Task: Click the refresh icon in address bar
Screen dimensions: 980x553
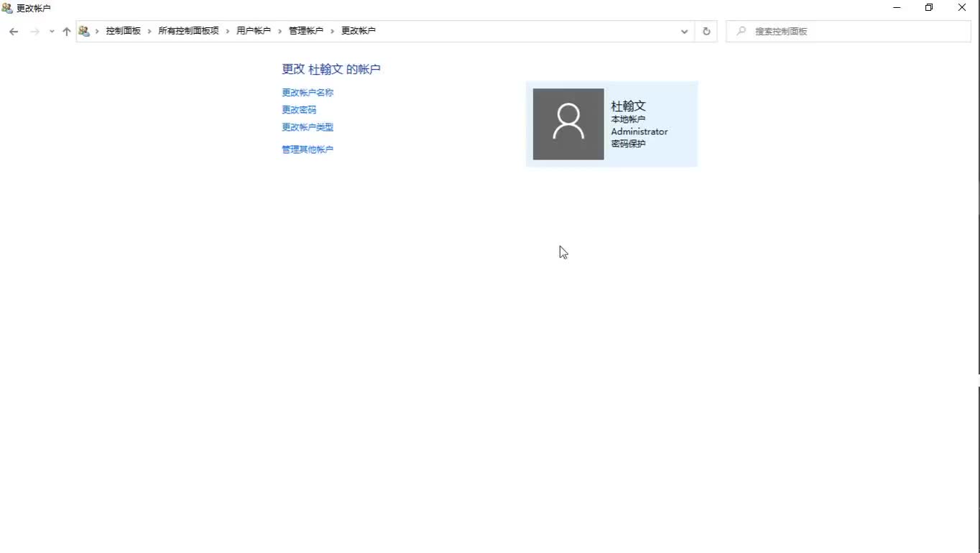Action: (706, 31)
